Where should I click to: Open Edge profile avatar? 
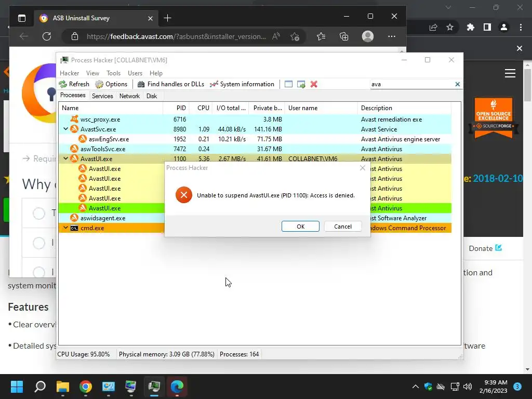pyautogui.click(x=368, y=36)
